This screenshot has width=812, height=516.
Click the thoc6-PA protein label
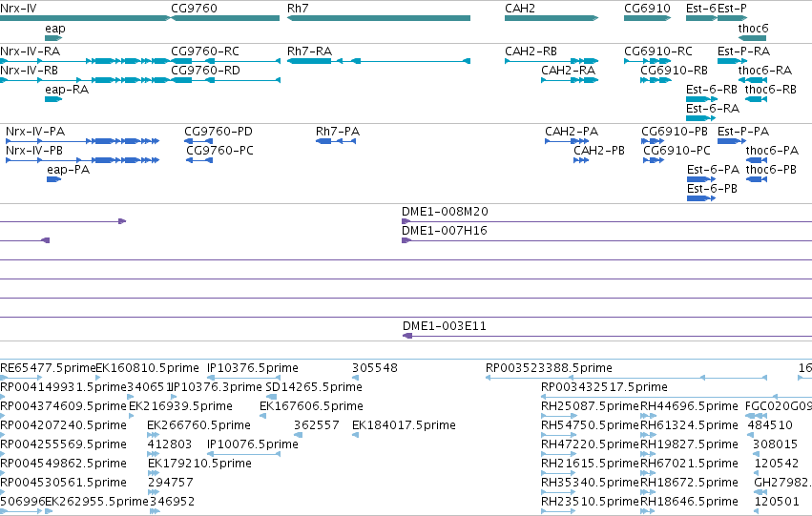[x=772, y=151]
